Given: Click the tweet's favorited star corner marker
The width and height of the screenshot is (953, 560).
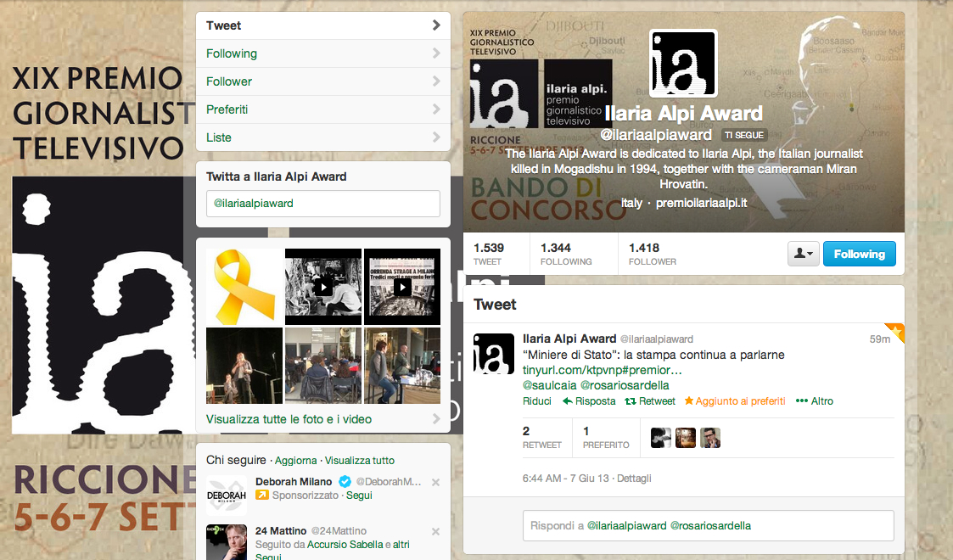Looking at the screenshot, I should pos(896,332).
